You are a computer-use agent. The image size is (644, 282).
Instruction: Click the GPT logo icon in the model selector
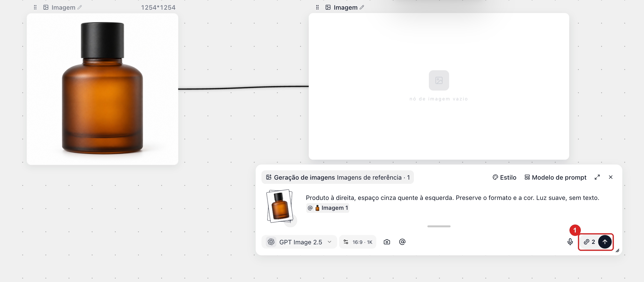pyautogui.click(x=271, y=242)
